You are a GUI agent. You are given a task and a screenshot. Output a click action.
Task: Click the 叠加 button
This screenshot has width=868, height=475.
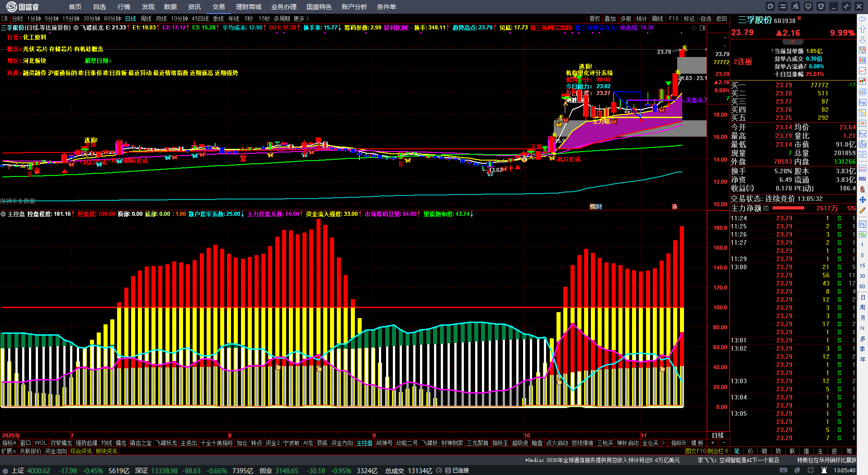click(x=610, y=19)
